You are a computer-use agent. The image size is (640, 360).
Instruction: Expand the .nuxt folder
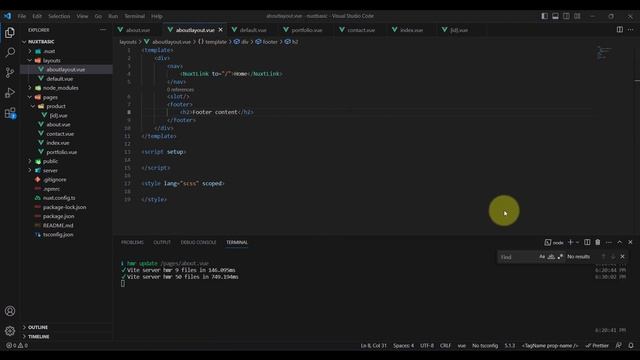30,51
